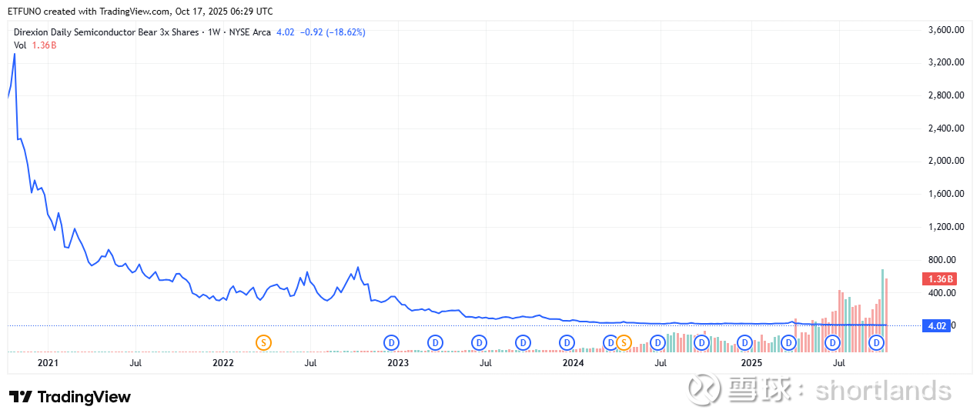
Task: Click the 2,800.00 price axis label
Action: (946, 95)
